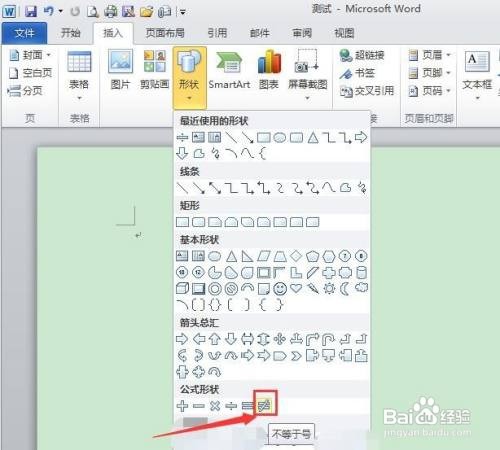
Task: Open the 表格 table dropdown
Action: click(x=79, y=76)
